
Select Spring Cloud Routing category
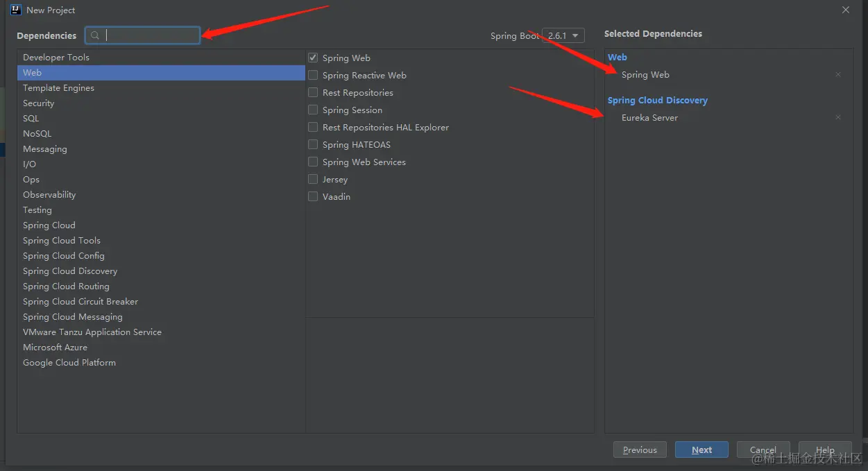tap(161, 286)
